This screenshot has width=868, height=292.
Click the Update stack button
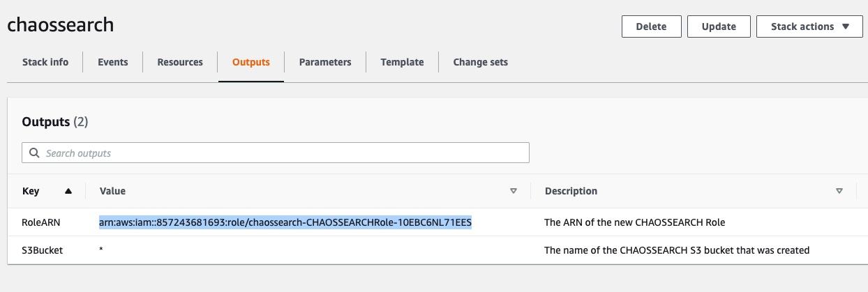coord(719,26)
